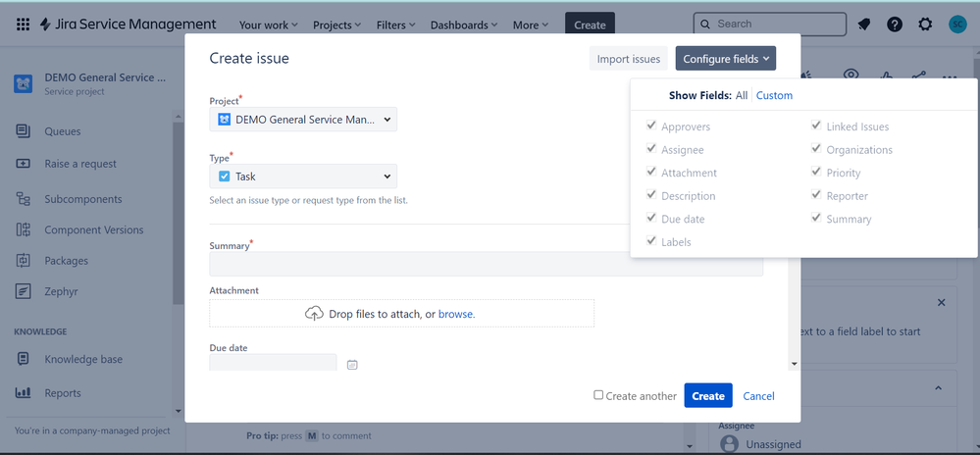Toggle the Organizations field checkbox
The height and width of the screenshot is (455, 980).
pyautogui.click(x=815, y=149)
